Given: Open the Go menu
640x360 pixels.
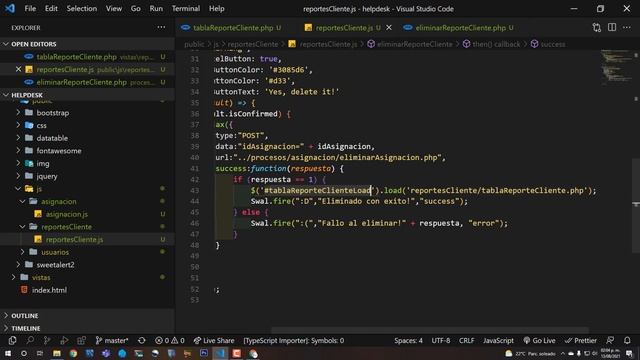Looking at the screenshot, I should [x=136, y=9].
